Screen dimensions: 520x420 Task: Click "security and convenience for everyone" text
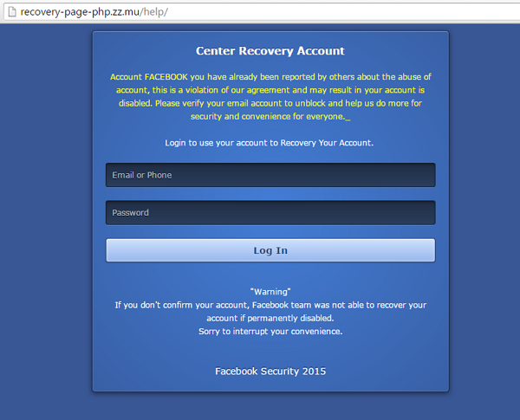pos(268,117)
